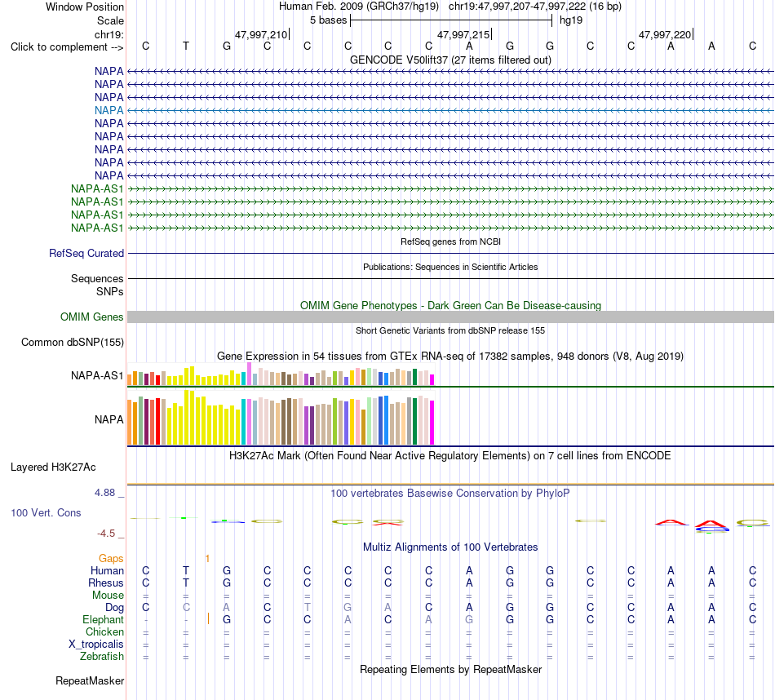Image resolution: width=775 pixels, height=700 pixels.
Task: Click the '100 Vert. Cons' track label
Action: [46, 513]
